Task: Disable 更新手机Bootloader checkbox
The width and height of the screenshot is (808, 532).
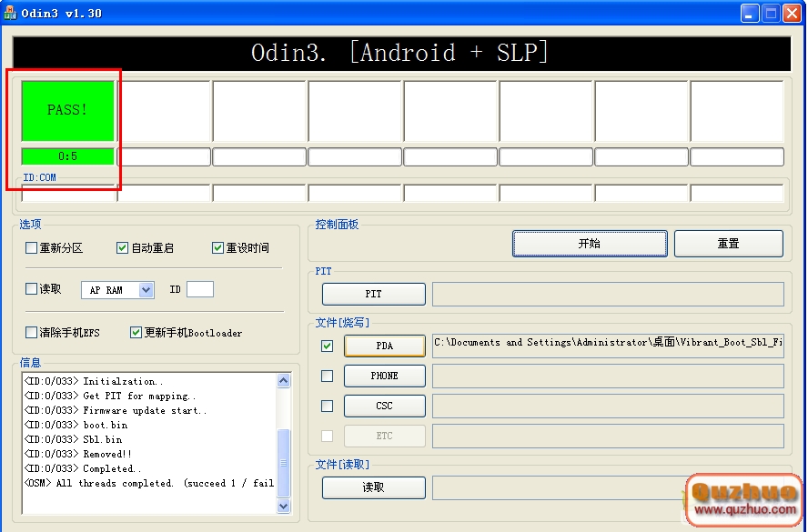Action: 136,333
